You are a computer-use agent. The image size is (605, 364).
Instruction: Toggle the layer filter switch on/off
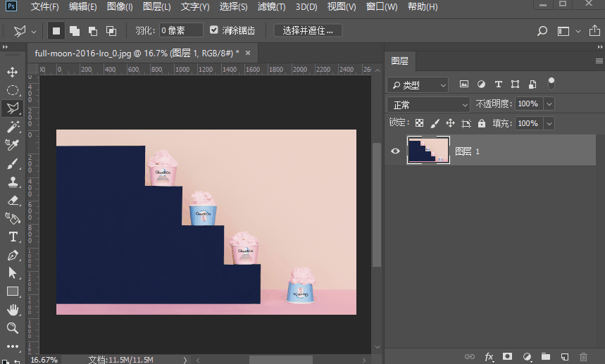coord(551,82)
